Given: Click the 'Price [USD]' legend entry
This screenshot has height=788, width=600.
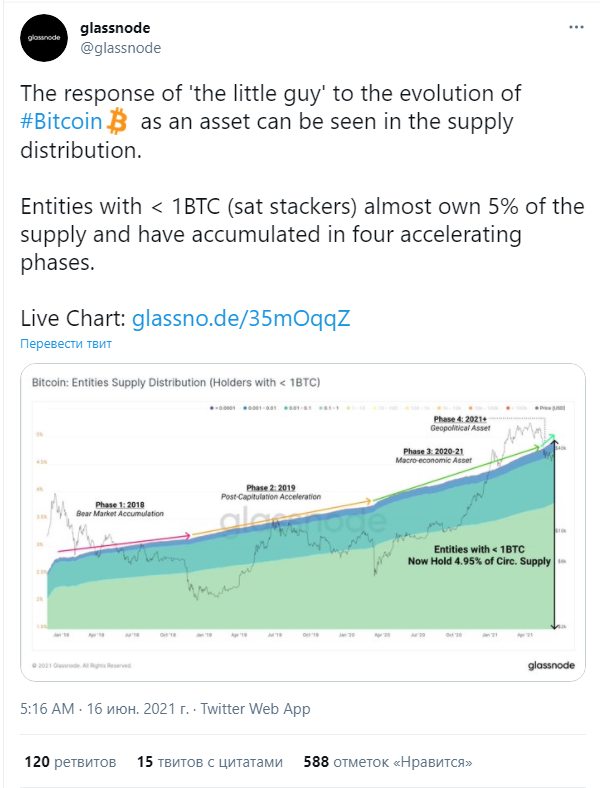Looking at the screenshot, I should 550,408.
